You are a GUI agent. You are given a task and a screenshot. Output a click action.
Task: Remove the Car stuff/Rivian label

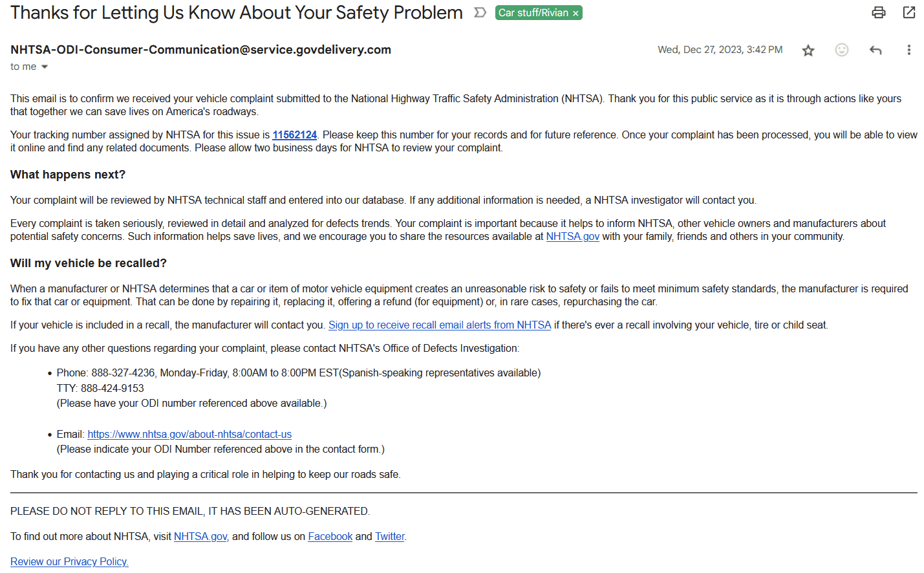[575, 13]
